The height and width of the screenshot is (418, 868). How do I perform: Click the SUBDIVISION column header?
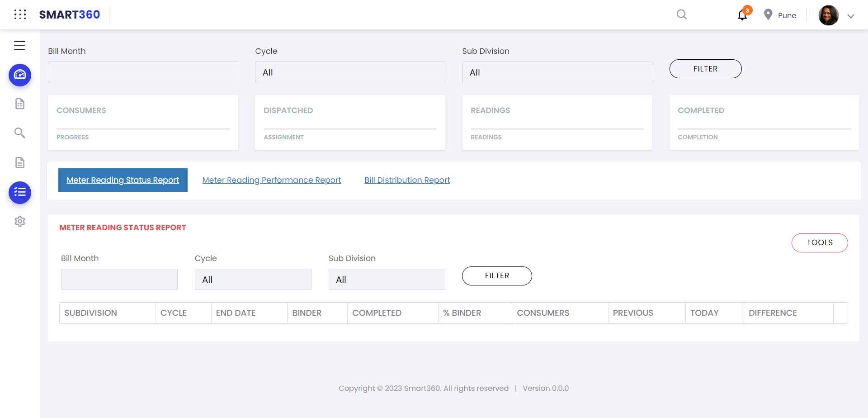108,313
